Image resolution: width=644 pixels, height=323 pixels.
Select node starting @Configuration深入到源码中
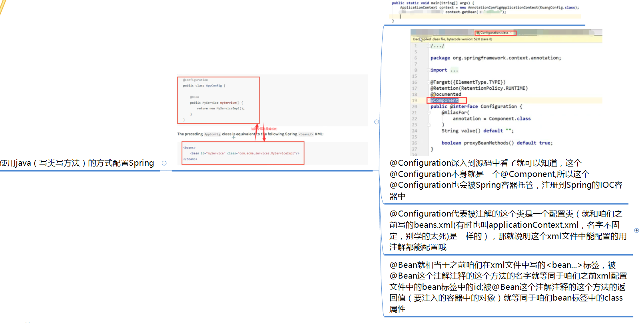506,179
